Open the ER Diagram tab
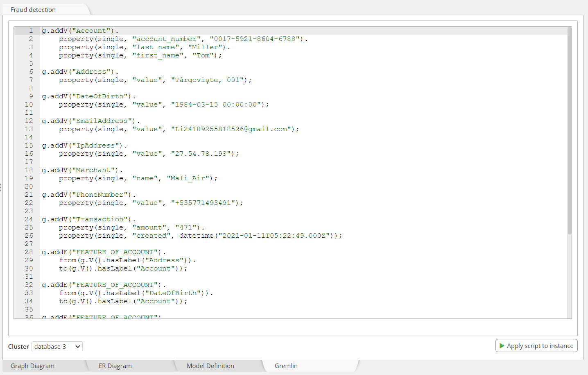This screenshot has width=588, height=375. coord(115,366)
